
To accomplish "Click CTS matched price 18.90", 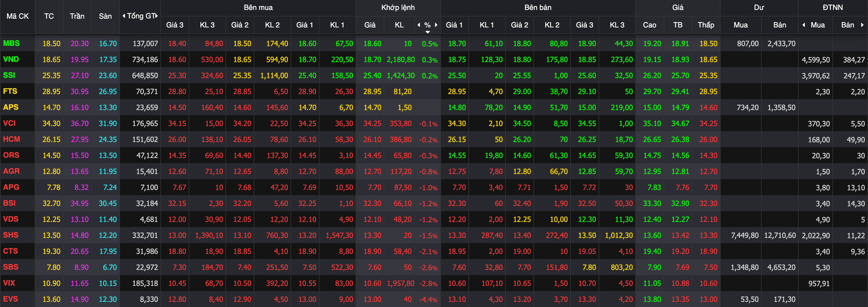I will coord(372,252).
